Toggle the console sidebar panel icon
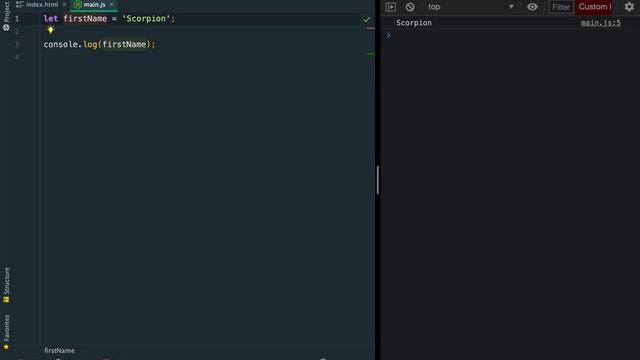 pos(391,7)
